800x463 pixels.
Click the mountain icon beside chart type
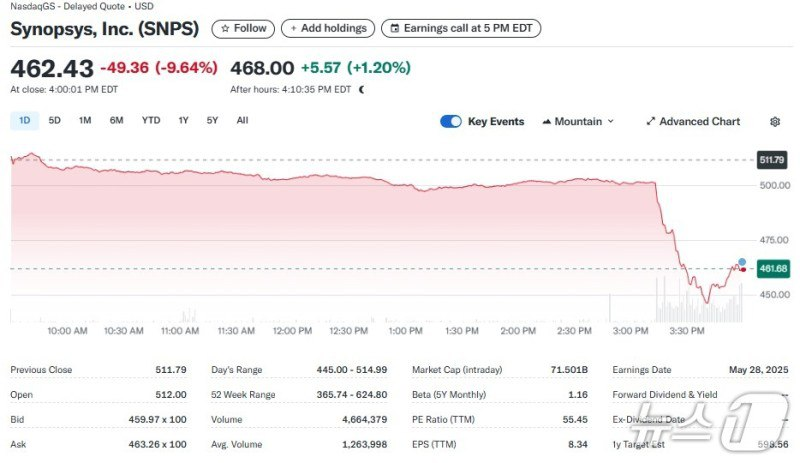pyautogui.click(x=547, y=121)
